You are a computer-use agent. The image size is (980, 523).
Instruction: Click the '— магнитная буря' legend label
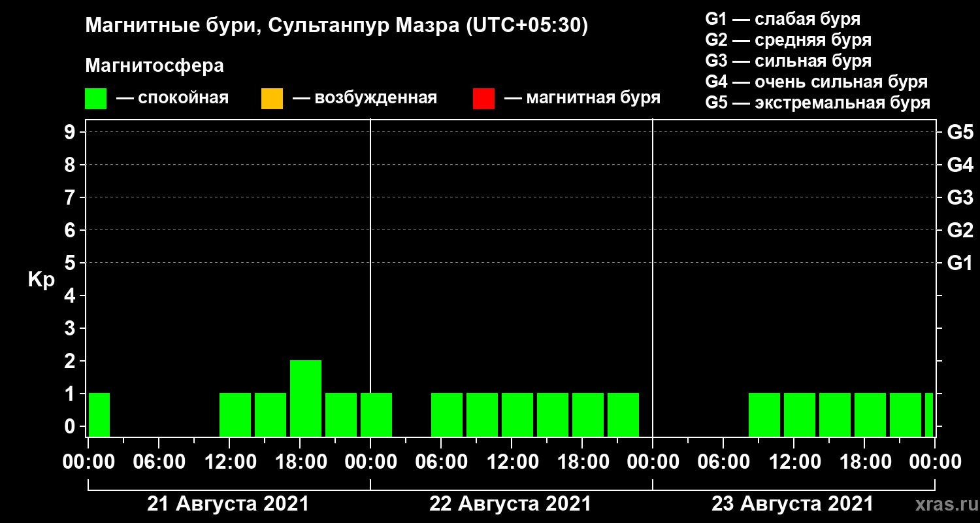[x=582, y=99]
